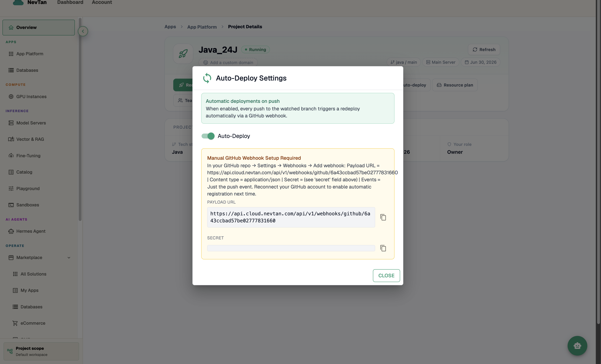Click the Overview home icon
The image size is (601, 364).
pos(11,27)
